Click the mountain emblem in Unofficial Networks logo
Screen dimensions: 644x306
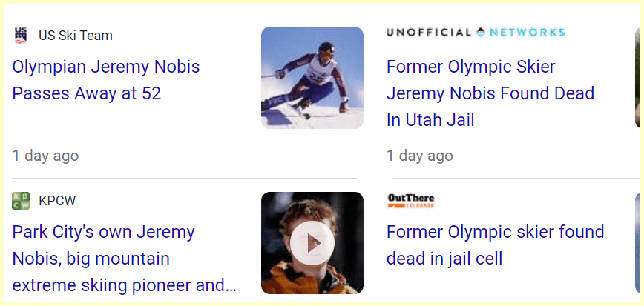[481, 32]
